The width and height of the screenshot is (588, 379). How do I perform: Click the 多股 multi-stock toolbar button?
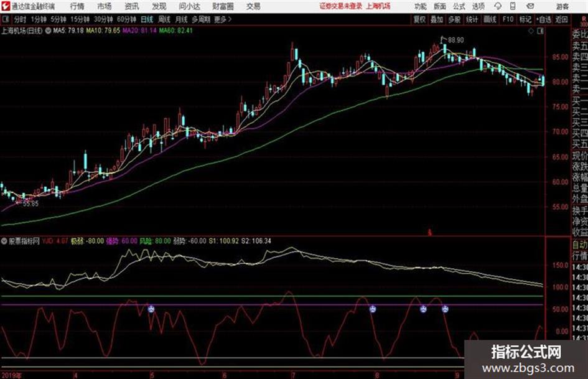pyautogui.click(x=454, y=19)
